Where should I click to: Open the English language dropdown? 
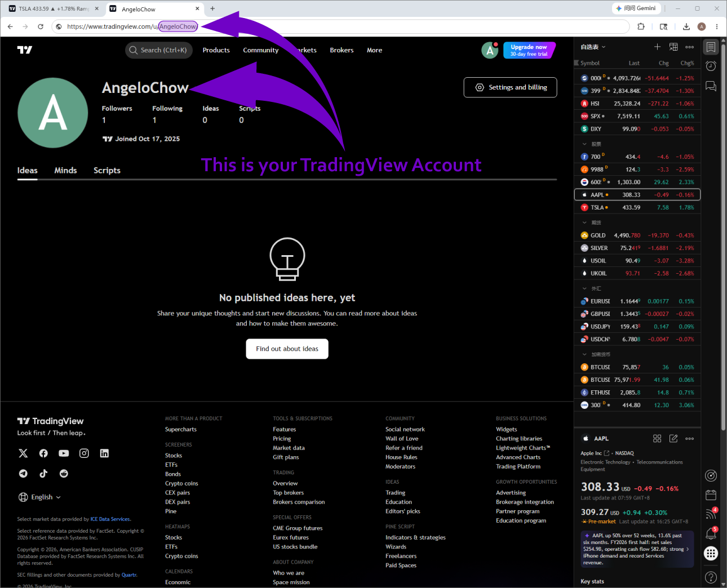pos(39,497)
